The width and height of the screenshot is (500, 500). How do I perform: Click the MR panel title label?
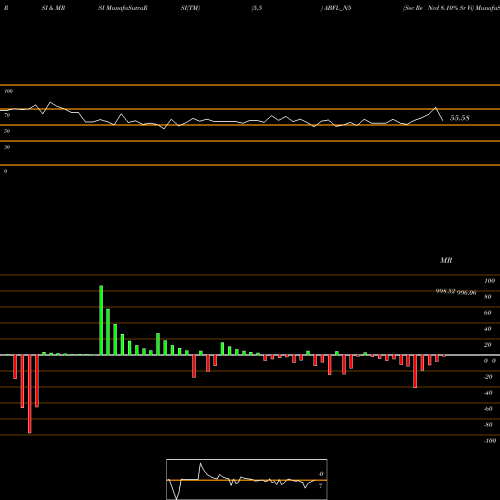(x=446, y=260)
